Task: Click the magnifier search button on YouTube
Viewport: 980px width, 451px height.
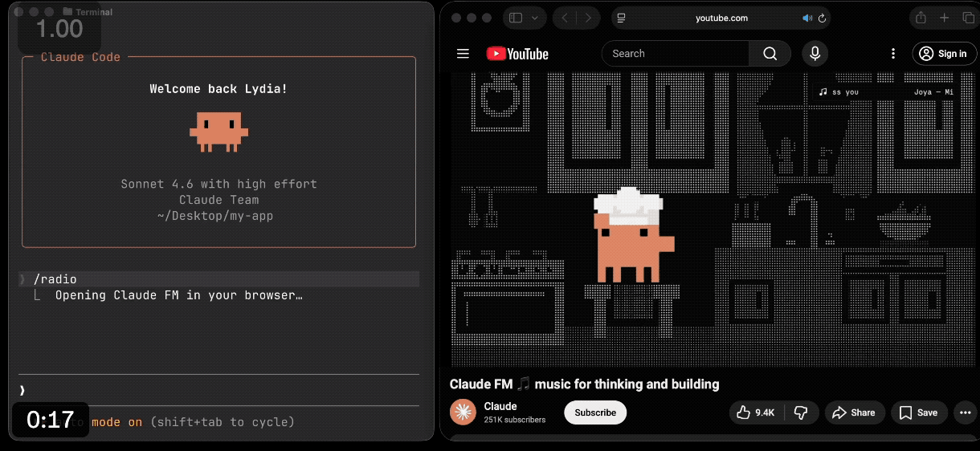Action: 770,54
